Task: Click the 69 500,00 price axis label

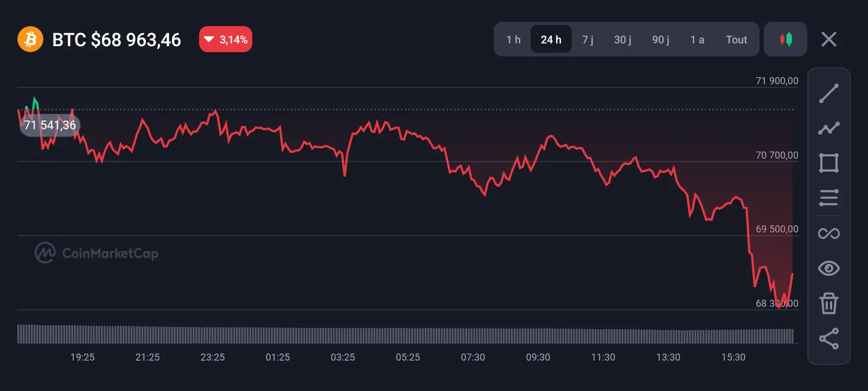Action: (777, 229)
